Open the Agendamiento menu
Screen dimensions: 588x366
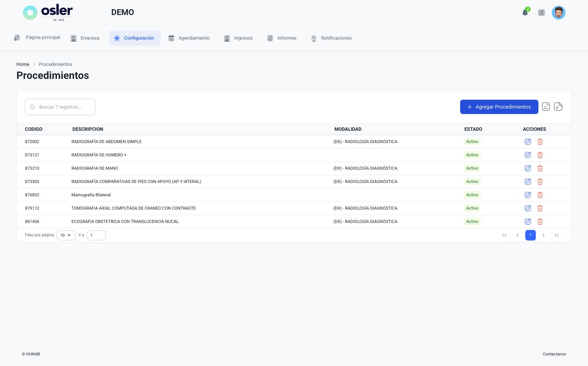189,38
